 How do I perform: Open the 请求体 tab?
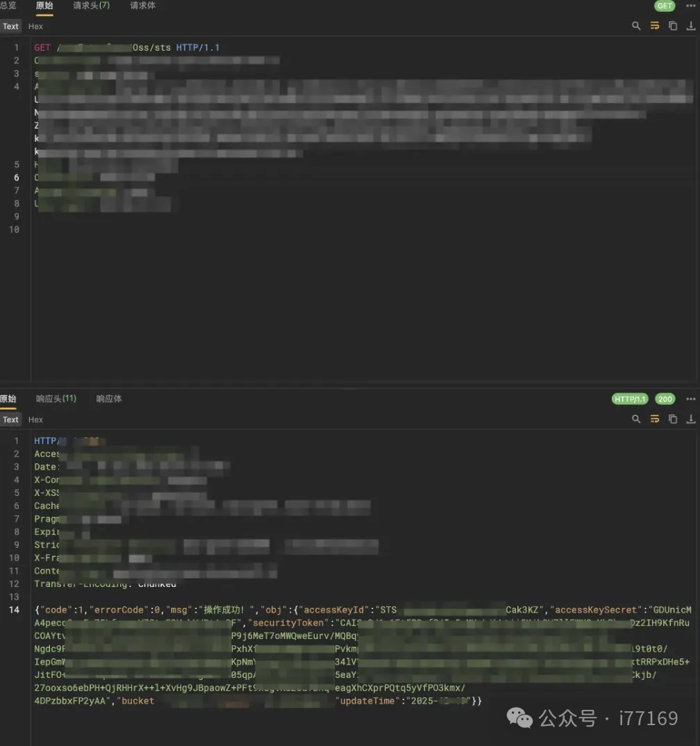[x=142, y=6]
